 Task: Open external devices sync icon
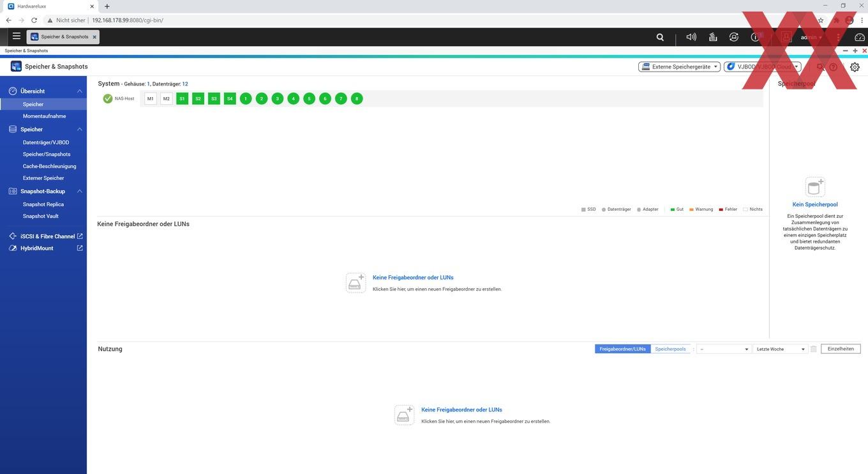point(734,37)
